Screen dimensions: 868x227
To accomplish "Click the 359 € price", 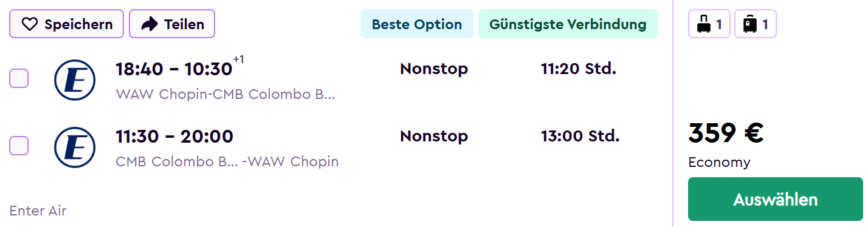I will pyautogui.click(x=725, y=133).
